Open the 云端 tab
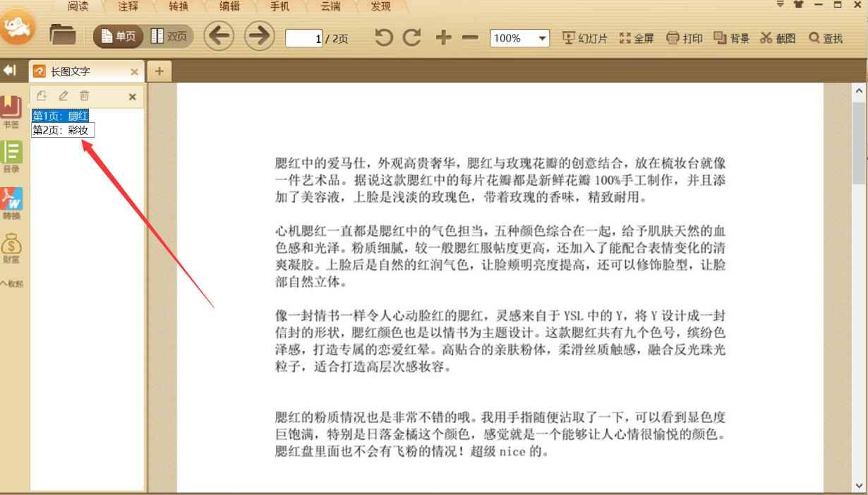The width and height of the screenshot is (868, 495). tap(330, 6)
